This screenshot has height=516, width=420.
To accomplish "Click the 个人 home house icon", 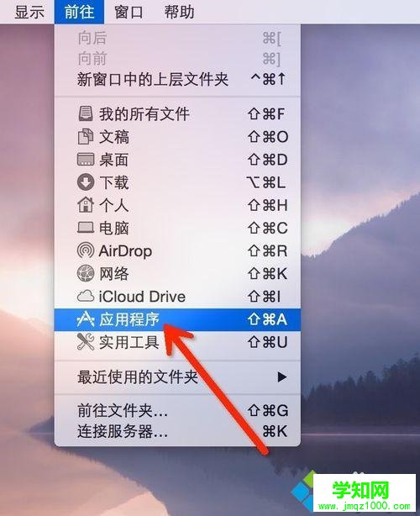I will [x=86, y=205].
